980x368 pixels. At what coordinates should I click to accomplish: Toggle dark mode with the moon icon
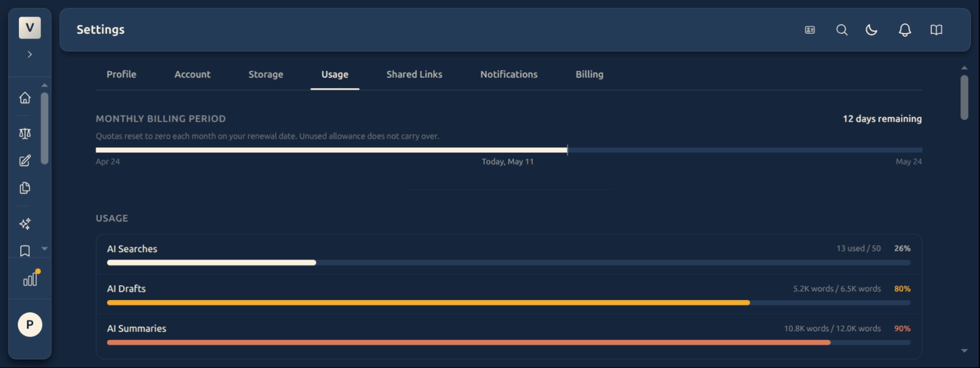coord(872,29)
